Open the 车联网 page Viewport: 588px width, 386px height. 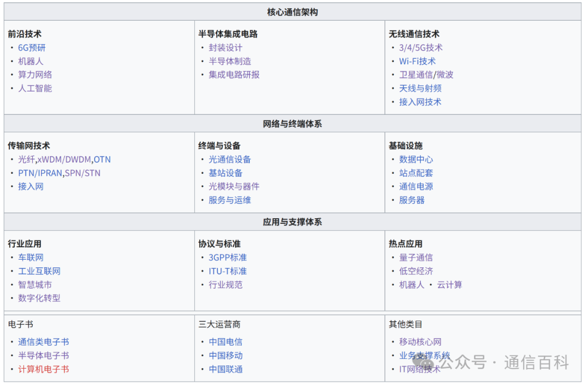31,258
